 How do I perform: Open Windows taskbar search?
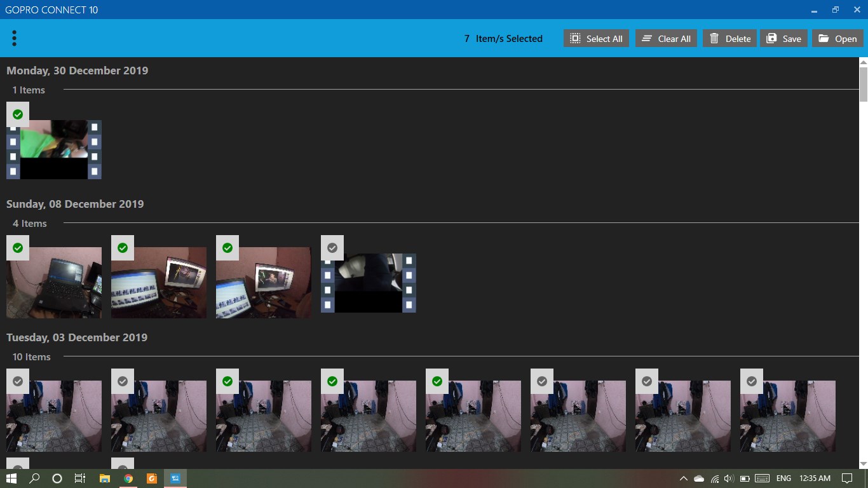[35, 478]
